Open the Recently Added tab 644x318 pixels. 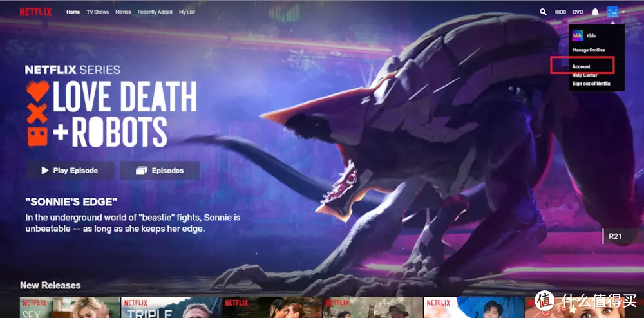[155, 12]
